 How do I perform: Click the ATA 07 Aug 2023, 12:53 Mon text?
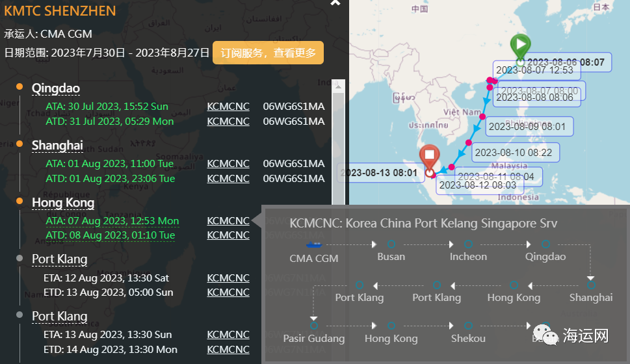tap(112, 220)
